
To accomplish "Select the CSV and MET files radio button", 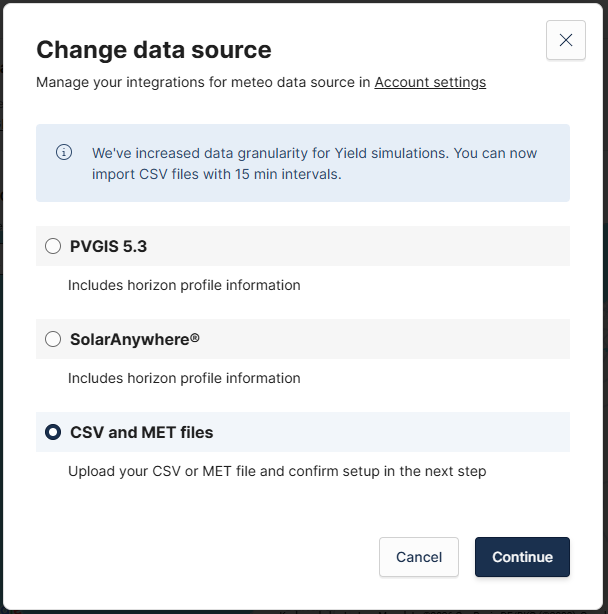I will tap(53, 432).
